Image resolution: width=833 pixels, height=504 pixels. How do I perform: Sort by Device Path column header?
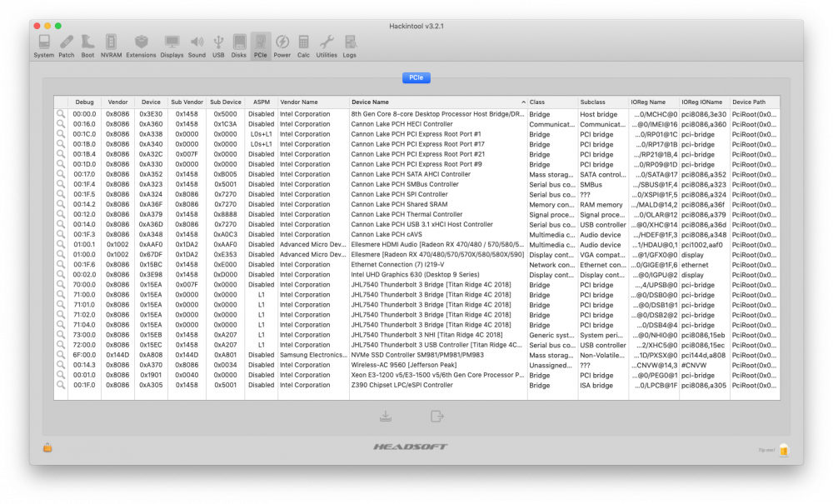pos(755,102)
